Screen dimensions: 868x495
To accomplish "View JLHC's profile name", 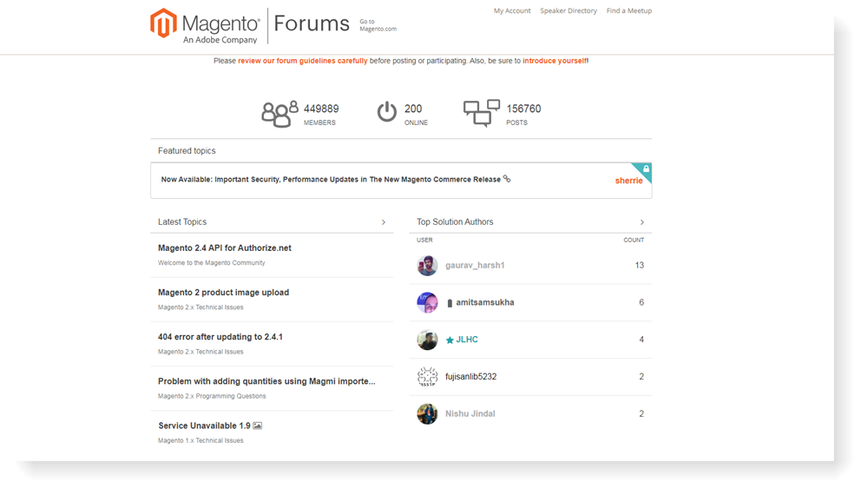I will tap(467, 340).
